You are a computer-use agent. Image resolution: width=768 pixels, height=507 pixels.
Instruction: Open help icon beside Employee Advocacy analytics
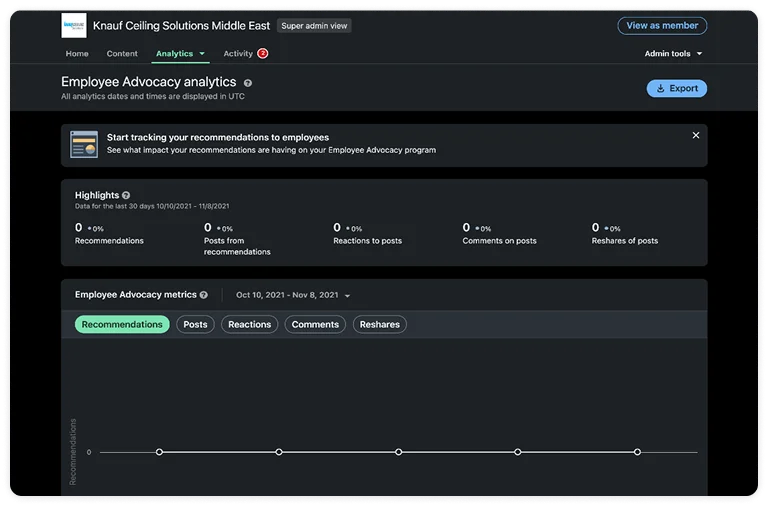248,83
